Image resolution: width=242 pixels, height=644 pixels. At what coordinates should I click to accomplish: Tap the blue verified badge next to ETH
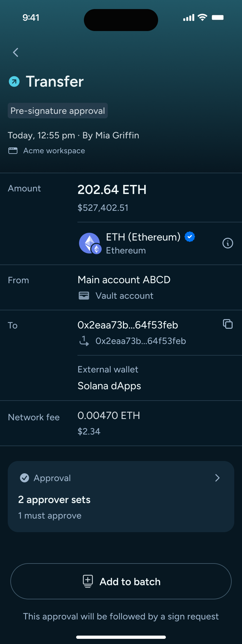pyautogui.click(x=190, y=237)
